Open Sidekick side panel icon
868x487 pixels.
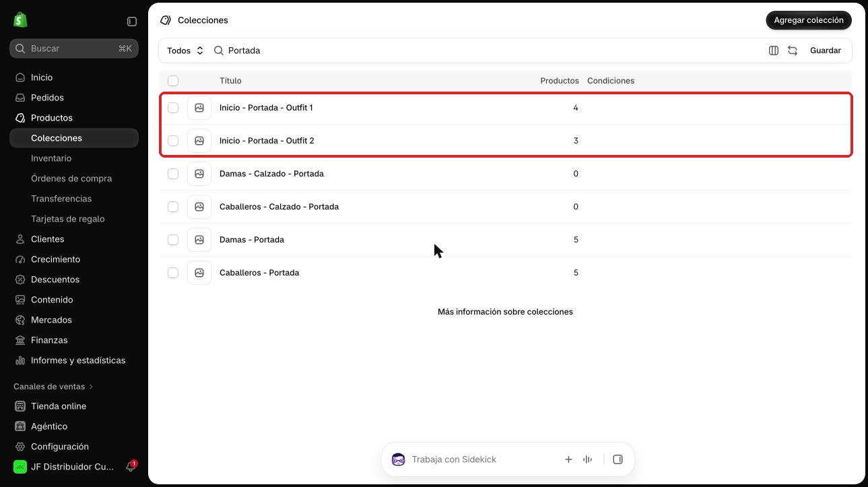(617, 459)
